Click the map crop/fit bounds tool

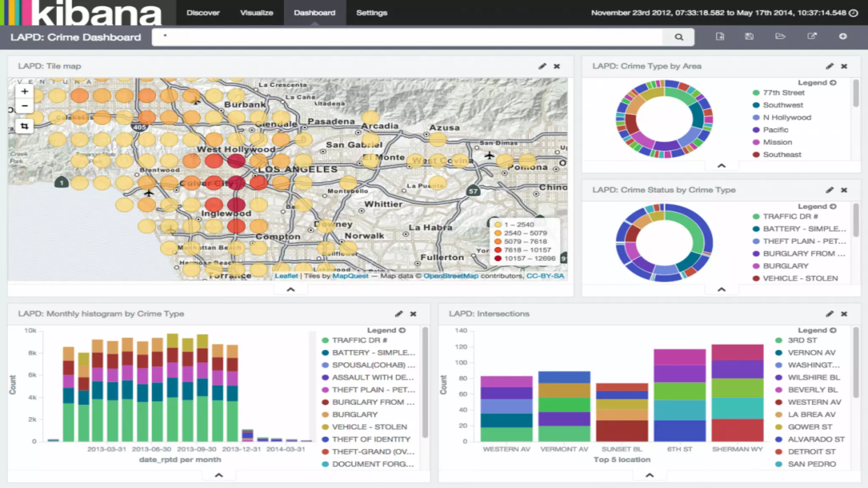pos(25,126)
